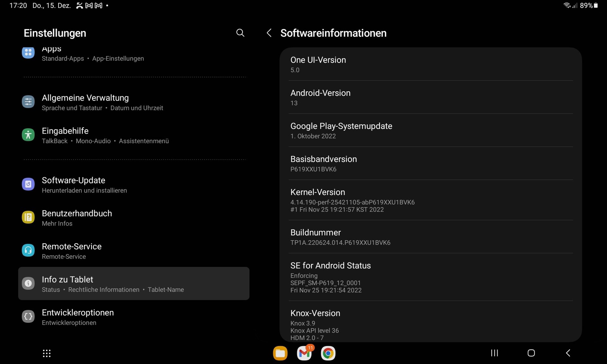Open Gmail from the taskbar
The height and width of the screenshot is (364, 607).
point(304,353)
